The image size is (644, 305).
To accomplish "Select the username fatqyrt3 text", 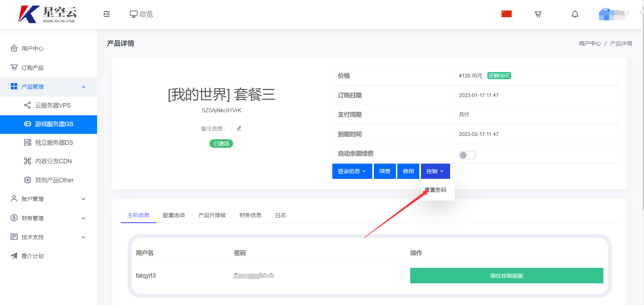I will (x=146, y=276).
